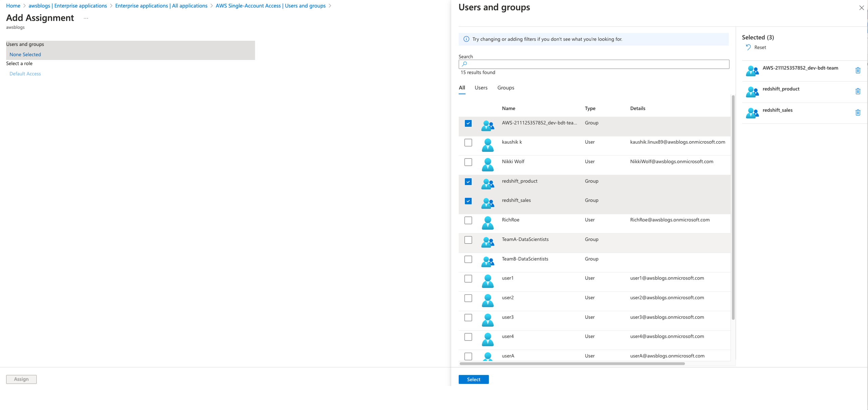Click the user avatar next to Nikki Wolf
Screen dimensions: 868x410
pyautogui.click(x=488, y=165)
